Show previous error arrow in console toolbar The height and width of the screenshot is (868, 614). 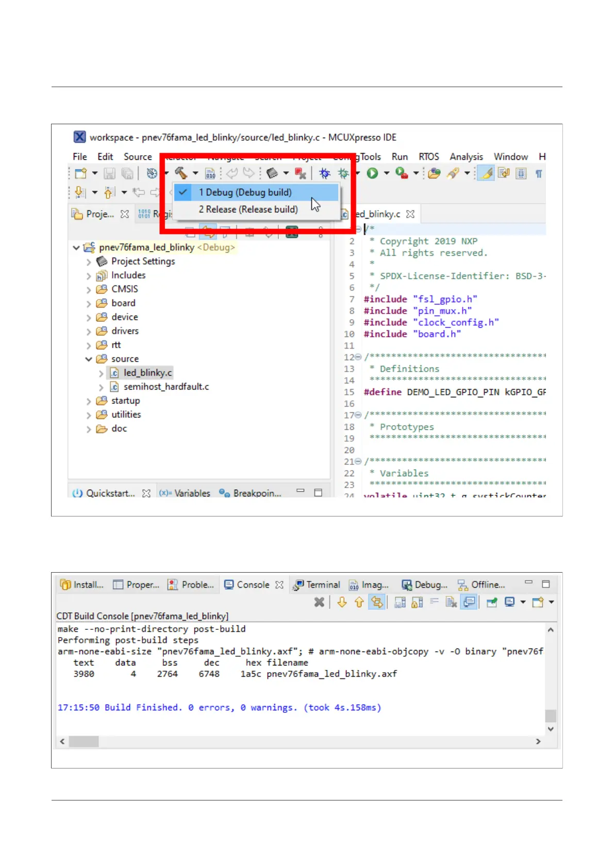(359, 602)
